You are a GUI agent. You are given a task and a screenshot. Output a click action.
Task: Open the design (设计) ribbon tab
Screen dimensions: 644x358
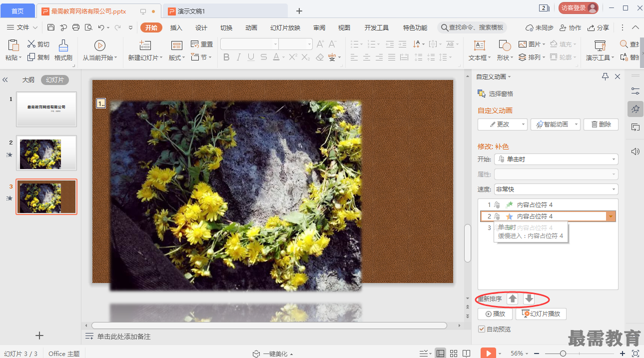click(x=201, y=27)
